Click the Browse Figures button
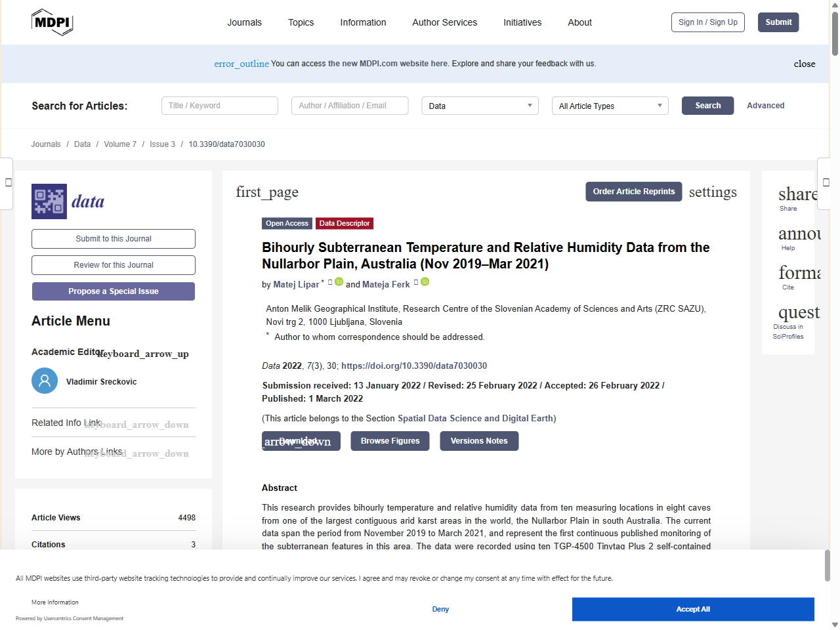Viewport: 840px width, 630px height. click(x=390, y=441)
